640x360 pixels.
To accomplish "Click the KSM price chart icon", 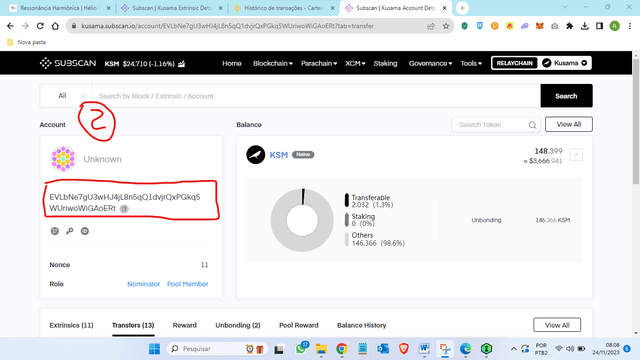I will coord(182,64).
